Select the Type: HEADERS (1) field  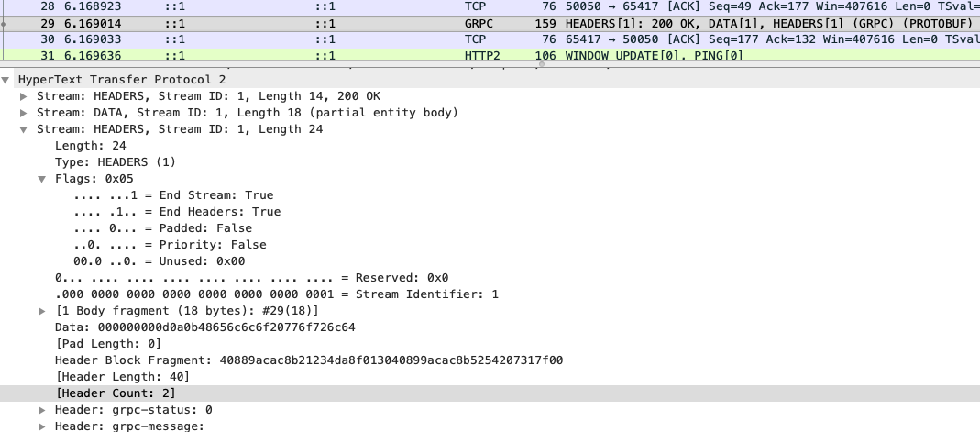115,162
